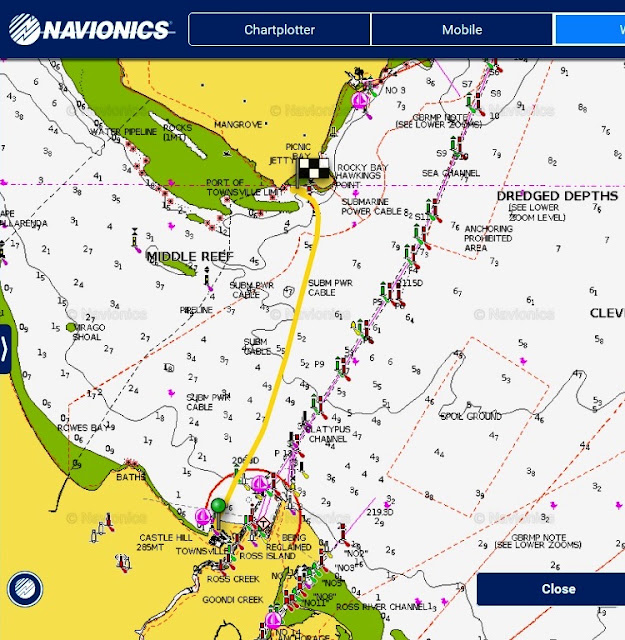Click the GBRMP NOTE label near top

pos(439,121)
